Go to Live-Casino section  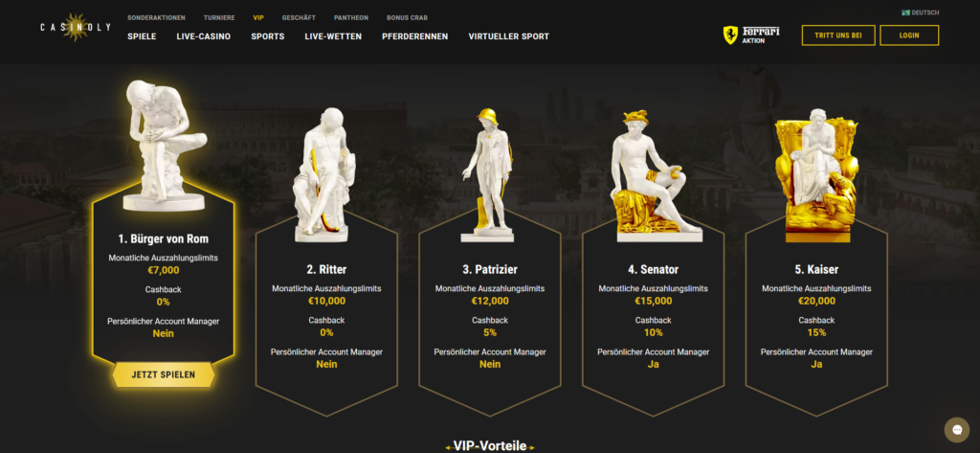[x=204, y=36]
